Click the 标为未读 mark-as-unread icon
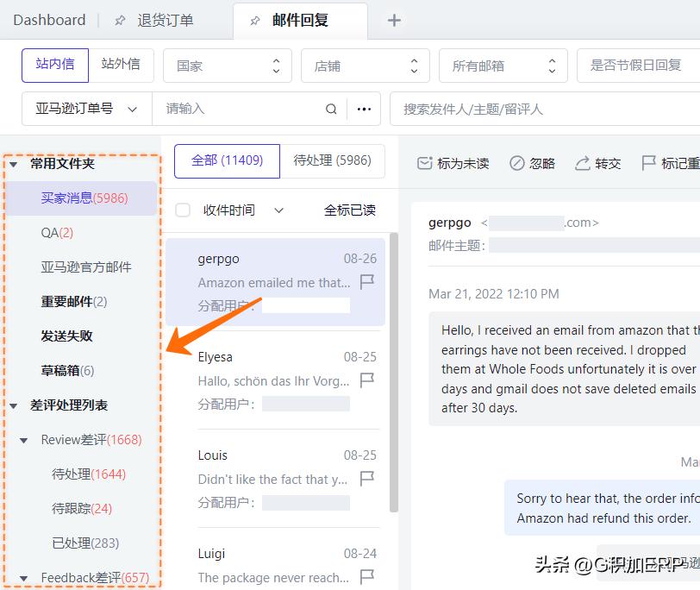700x590 pixels. [x=426, y=163]
